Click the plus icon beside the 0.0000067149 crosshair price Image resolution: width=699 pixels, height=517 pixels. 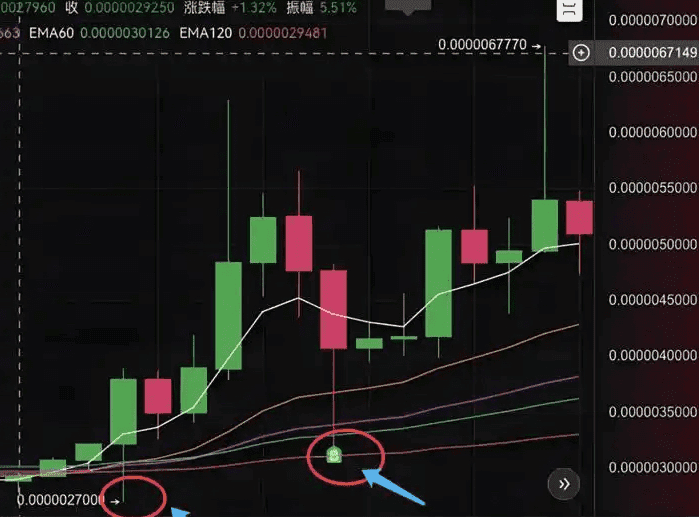[581, 53]
